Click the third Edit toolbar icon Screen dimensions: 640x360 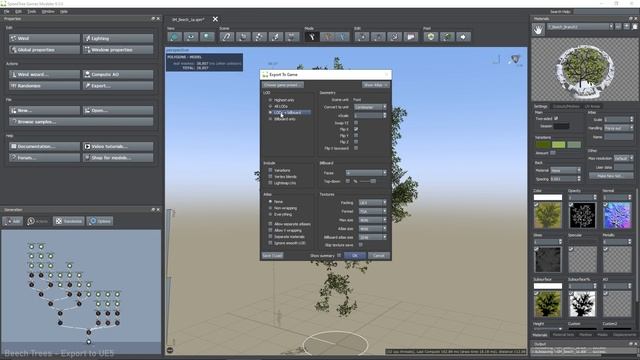pyautogui.click(x=395, y=37)
